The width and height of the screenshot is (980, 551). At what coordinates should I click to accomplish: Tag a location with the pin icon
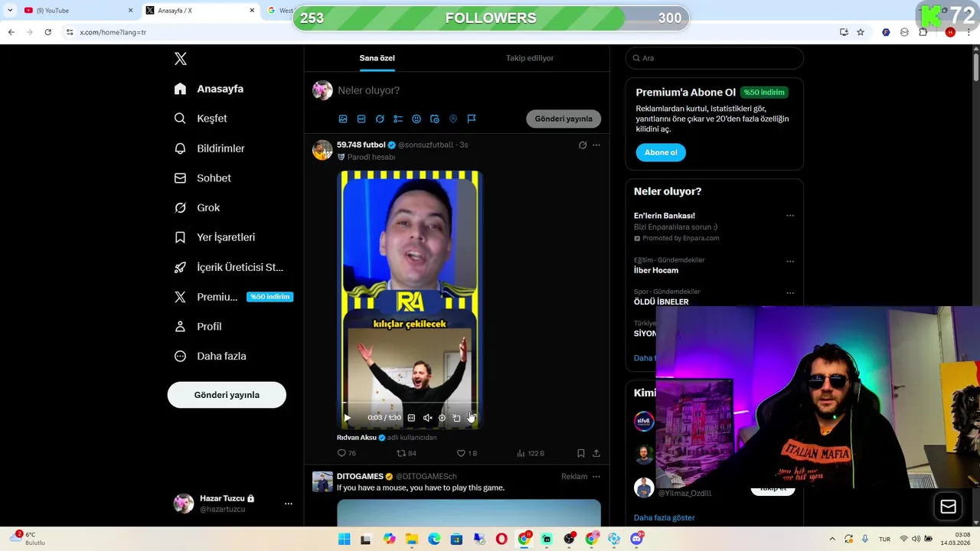click(453, 119)
